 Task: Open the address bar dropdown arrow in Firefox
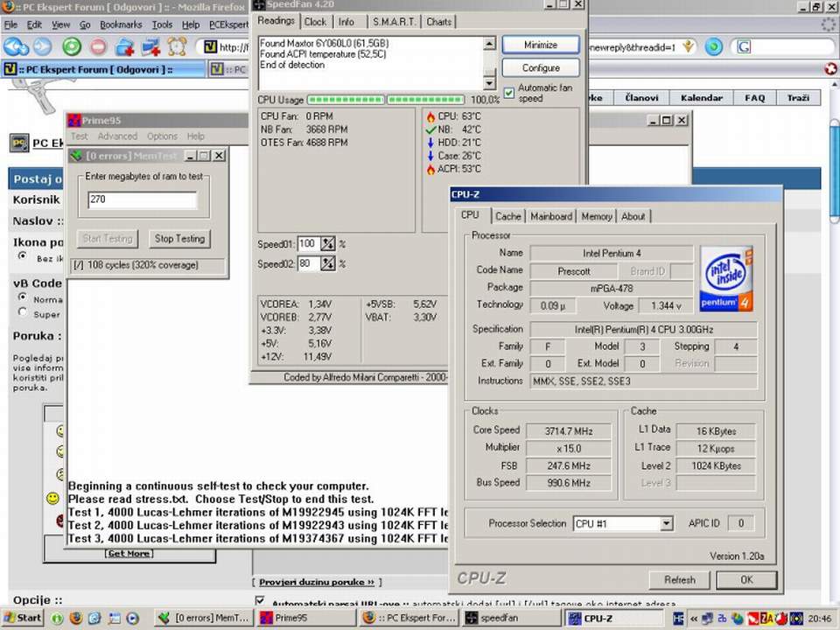[x=689, y=46]
